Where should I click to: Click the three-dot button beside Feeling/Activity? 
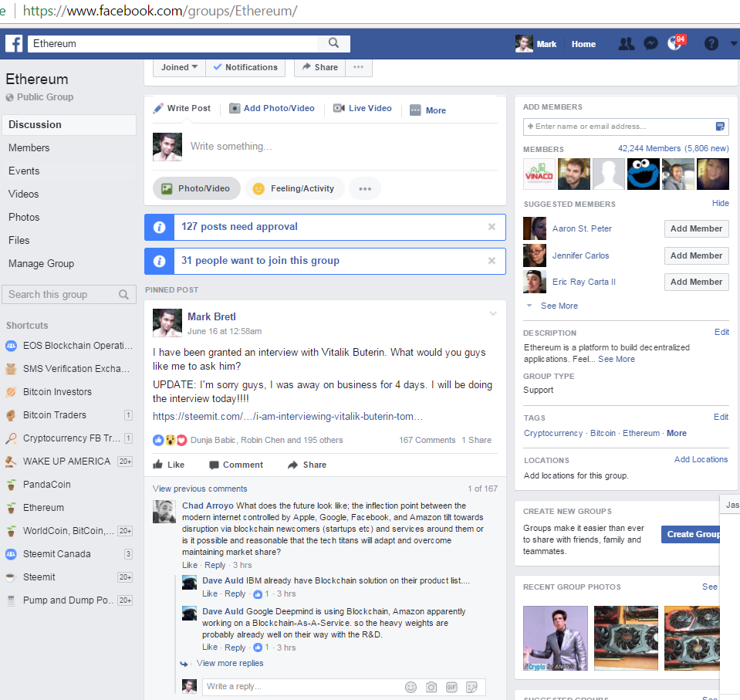coord(365,189)
